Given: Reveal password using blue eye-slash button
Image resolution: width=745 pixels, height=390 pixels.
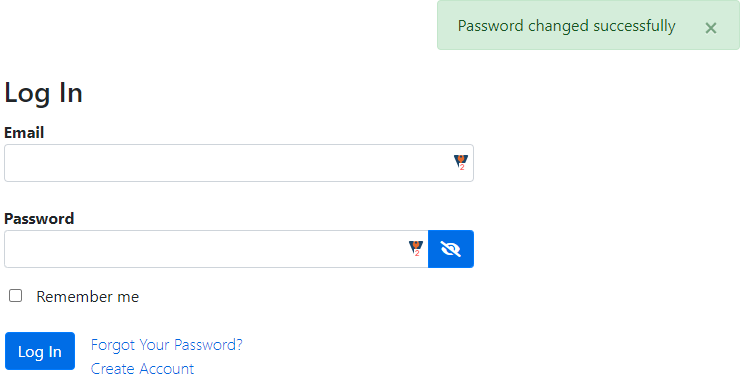Looking at the screenshot, I should 450,249.
